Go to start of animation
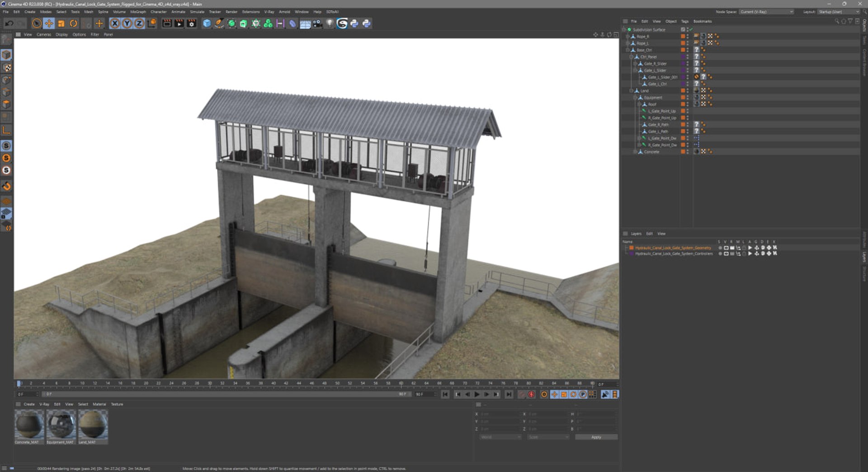Screen dimensions: 868x472 [445, 395]
